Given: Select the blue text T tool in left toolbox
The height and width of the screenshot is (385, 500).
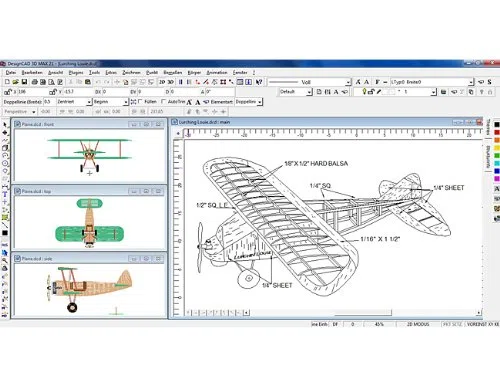Looking at the screenshot, I should point(5,194).
